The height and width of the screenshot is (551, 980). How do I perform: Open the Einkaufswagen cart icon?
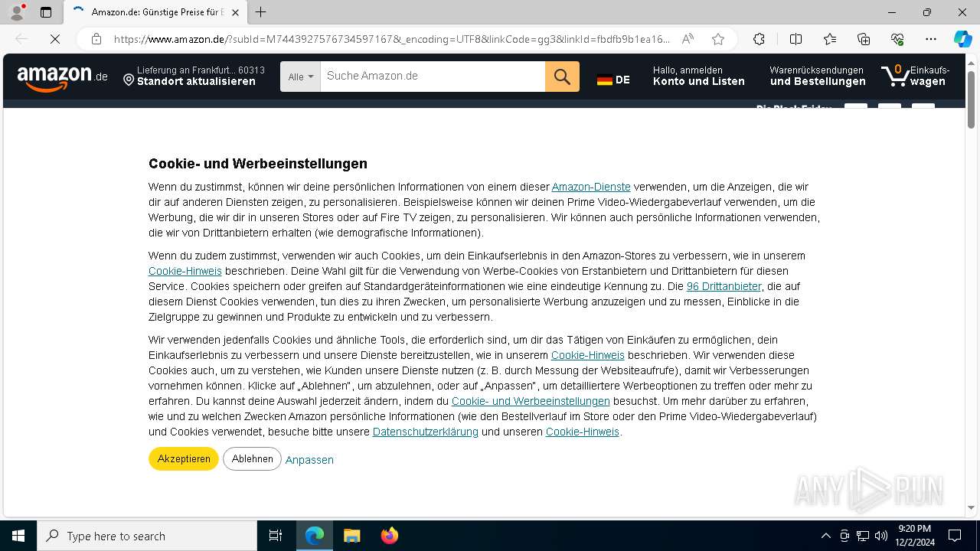tap(915, 76)
